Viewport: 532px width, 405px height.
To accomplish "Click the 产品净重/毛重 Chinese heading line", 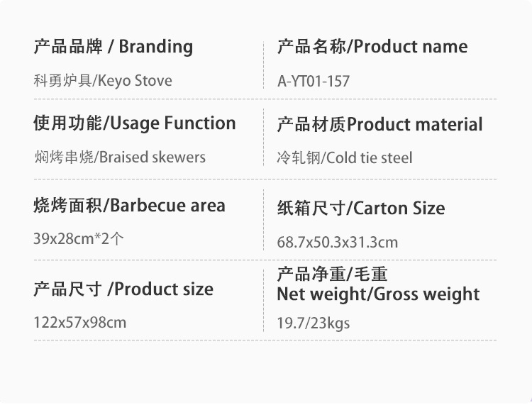I will click(332, 274).
